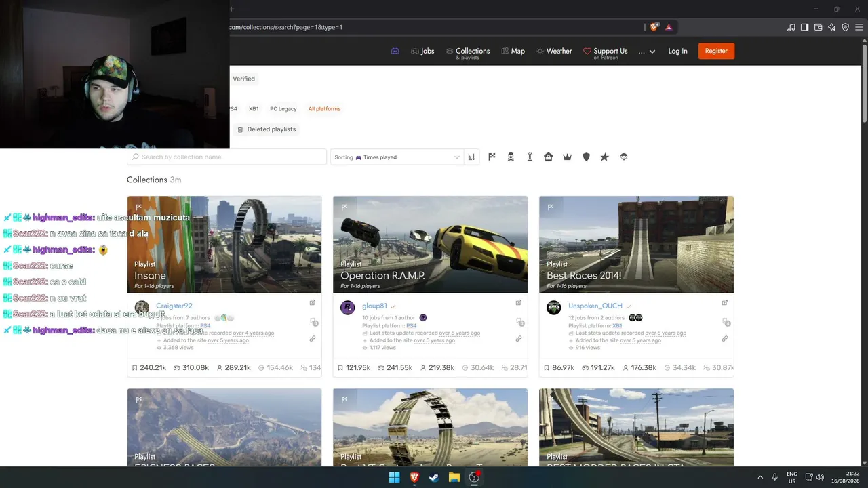This screenshot has height=488, width=868.
Task: Open the Discord icon link in site header
Action: coord(395,51)
